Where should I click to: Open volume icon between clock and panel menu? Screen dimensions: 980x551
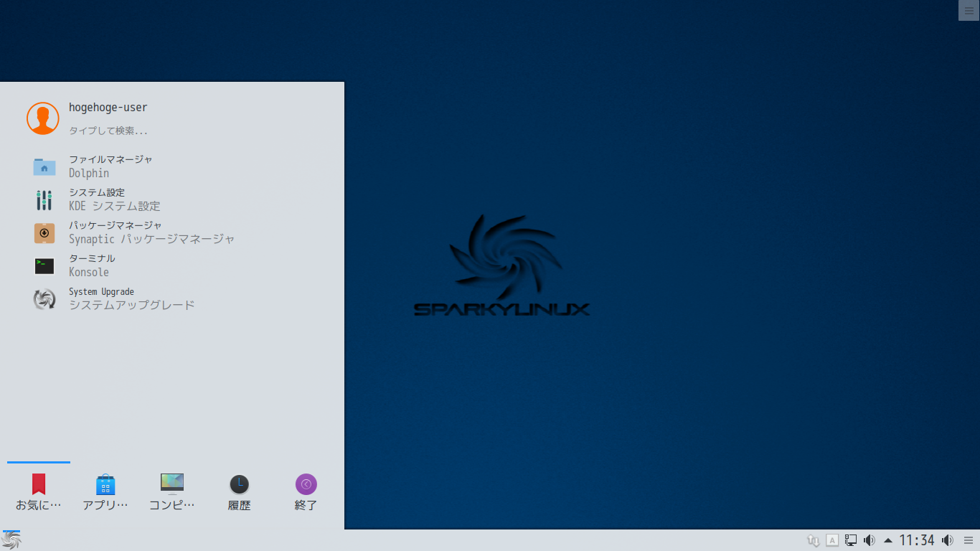click(x=948, y=540)
